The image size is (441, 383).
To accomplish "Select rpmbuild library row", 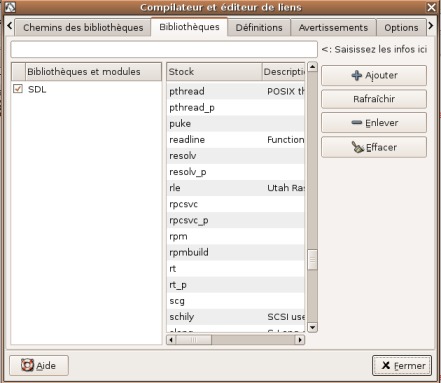I will point(236,252).
